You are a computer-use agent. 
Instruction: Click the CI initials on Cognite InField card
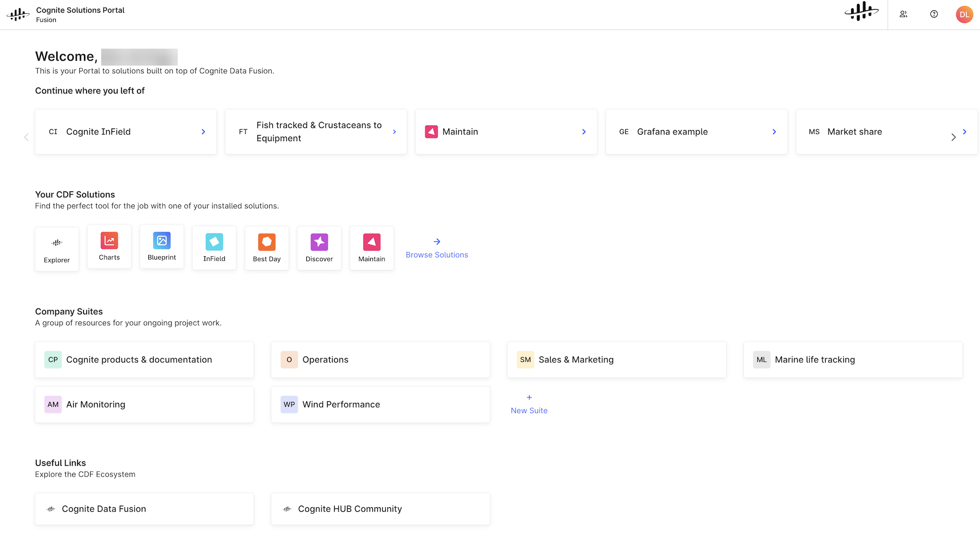pos(53,132)
